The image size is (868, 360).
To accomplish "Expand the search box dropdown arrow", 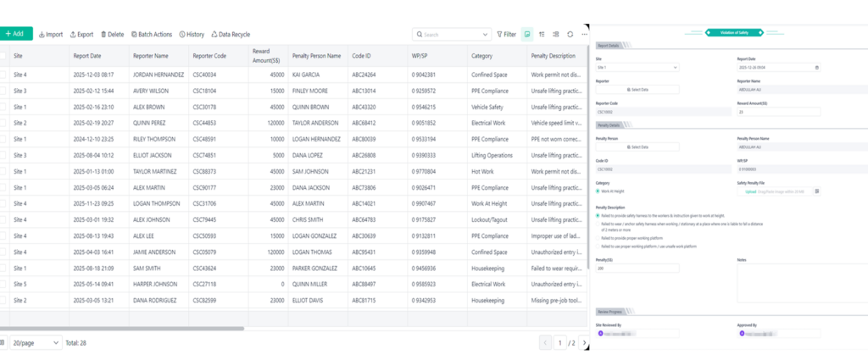I will 486,35.
